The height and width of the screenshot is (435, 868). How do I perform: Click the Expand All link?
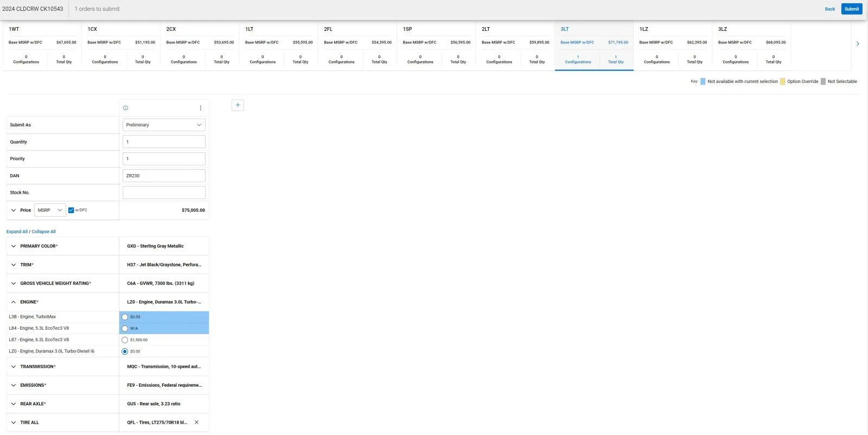17,232
